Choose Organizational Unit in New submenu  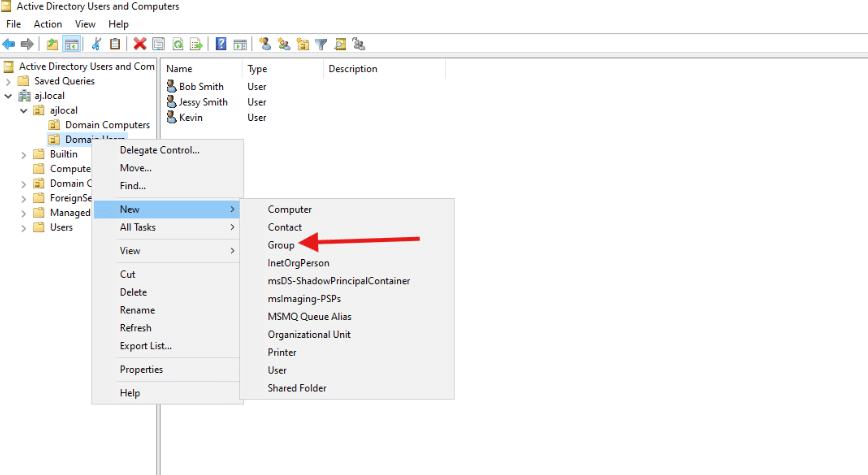click(x=309, y=335)
